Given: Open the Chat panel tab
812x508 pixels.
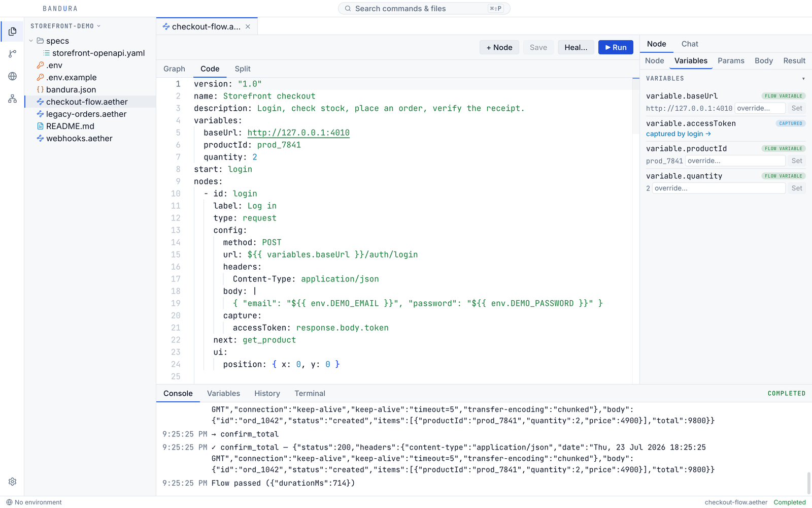Looking at the screenshot, I should [x=690, y=44].
